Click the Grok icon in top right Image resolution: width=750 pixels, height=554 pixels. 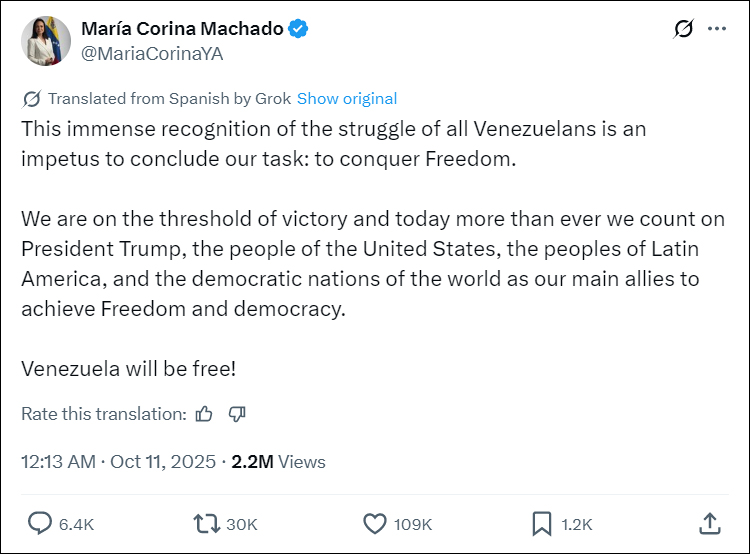point(684,29)
